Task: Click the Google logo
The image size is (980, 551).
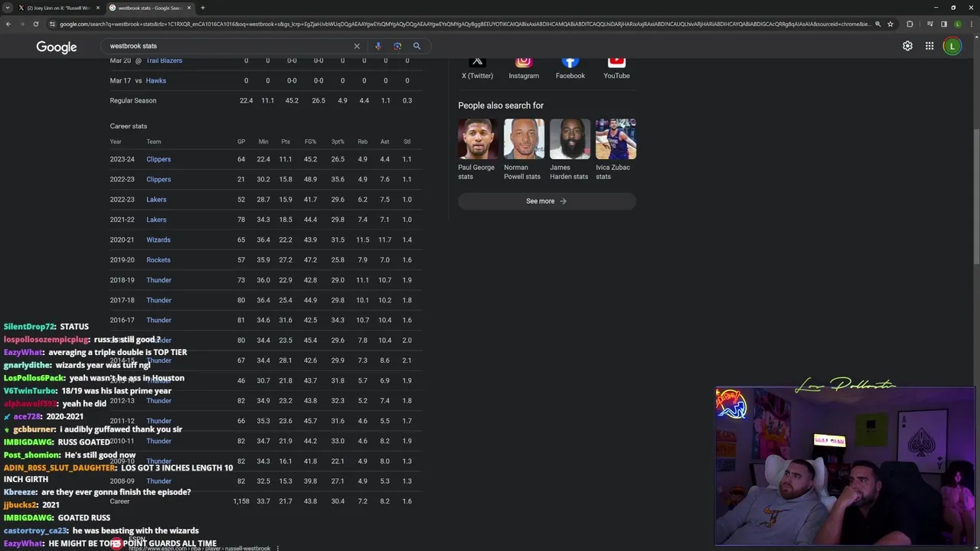Action: coord(57,47)
